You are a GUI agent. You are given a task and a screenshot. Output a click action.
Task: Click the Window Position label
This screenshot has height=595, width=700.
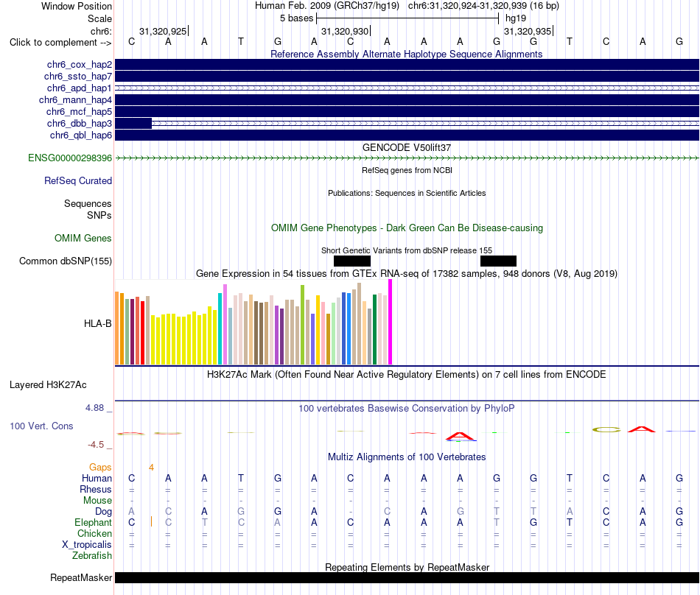click(x=77, y=6)
